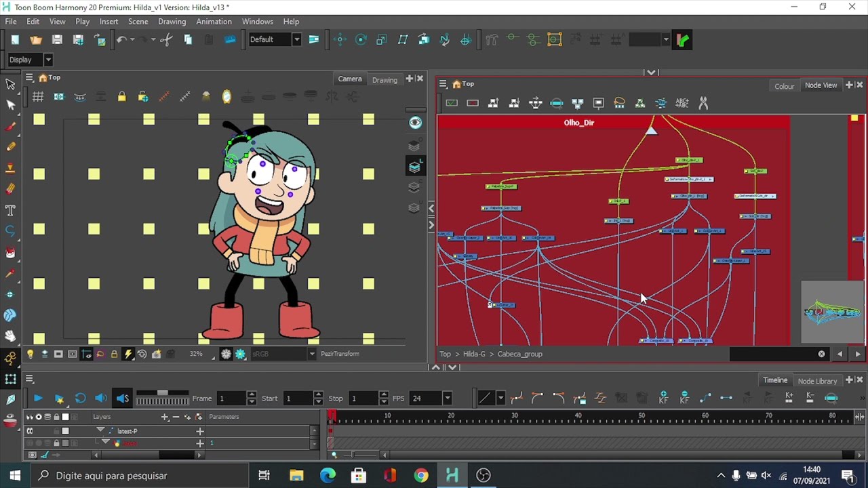Screen dimensions: 868x488
Task: Open the Animation menu
Action: (214, 22)
